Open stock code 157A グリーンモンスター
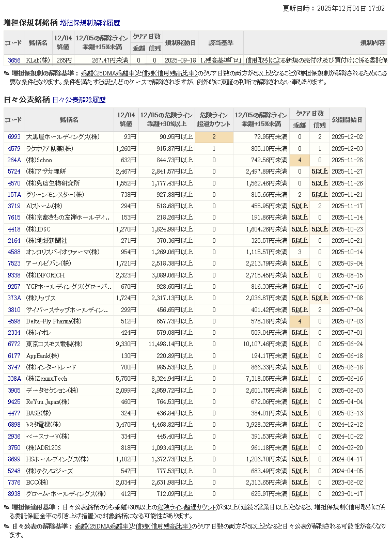 (14, 195)
